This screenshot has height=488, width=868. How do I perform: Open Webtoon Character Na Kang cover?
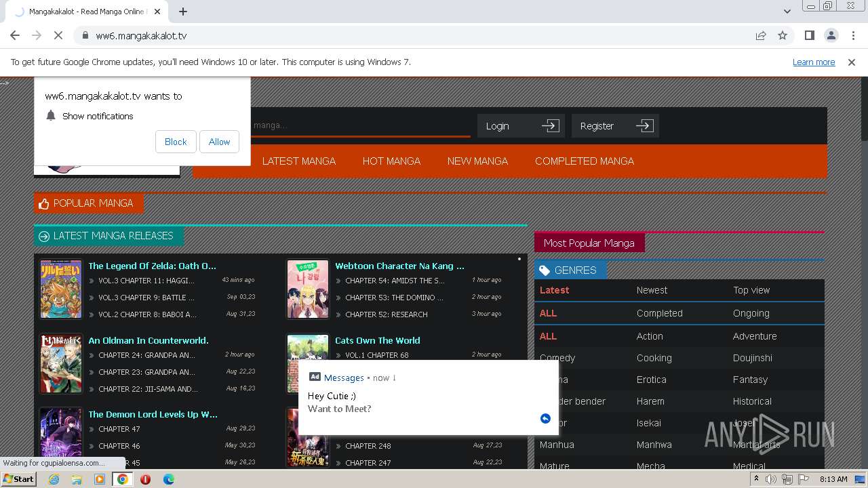click(x=308, y=289)
